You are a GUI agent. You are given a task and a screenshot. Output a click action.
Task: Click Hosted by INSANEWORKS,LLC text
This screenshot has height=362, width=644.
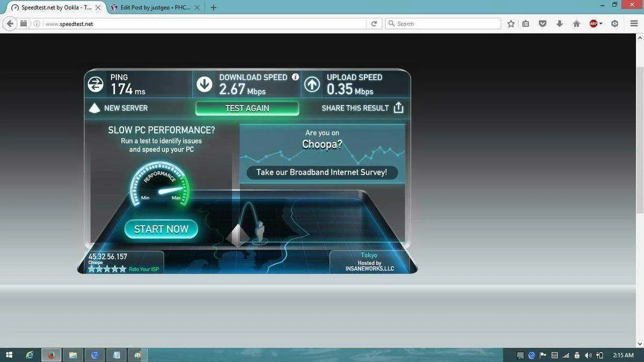tap(369, 265)
